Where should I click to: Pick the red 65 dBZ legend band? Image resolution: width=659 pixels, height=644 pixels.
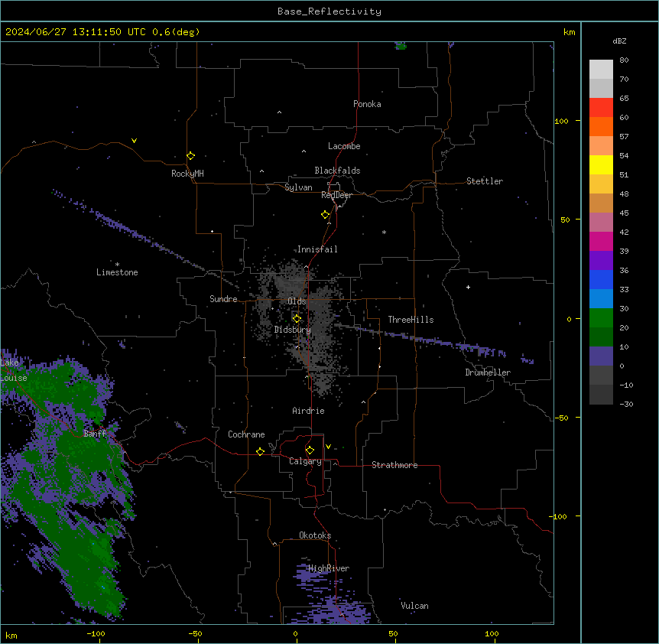tap(601, 108)
